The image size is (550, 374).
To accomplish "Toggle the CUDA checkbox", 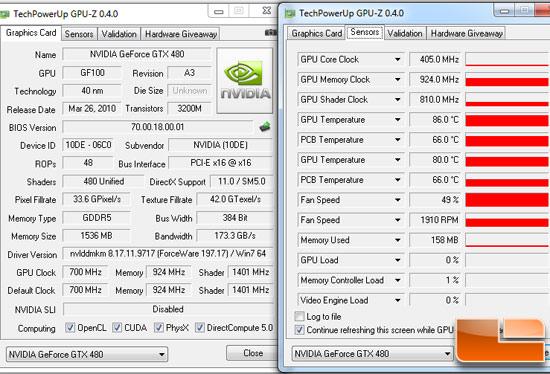I will 116,328.
